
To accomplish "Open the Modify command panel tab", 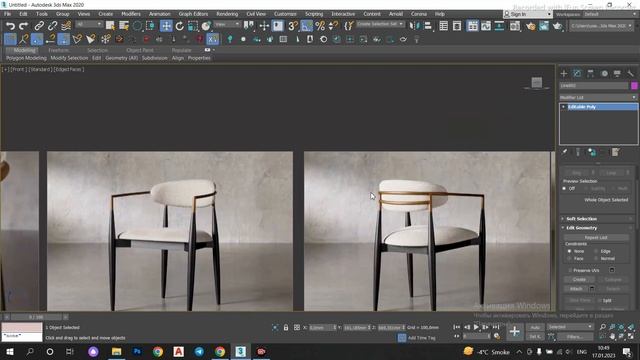I will (x=577, y=73).
